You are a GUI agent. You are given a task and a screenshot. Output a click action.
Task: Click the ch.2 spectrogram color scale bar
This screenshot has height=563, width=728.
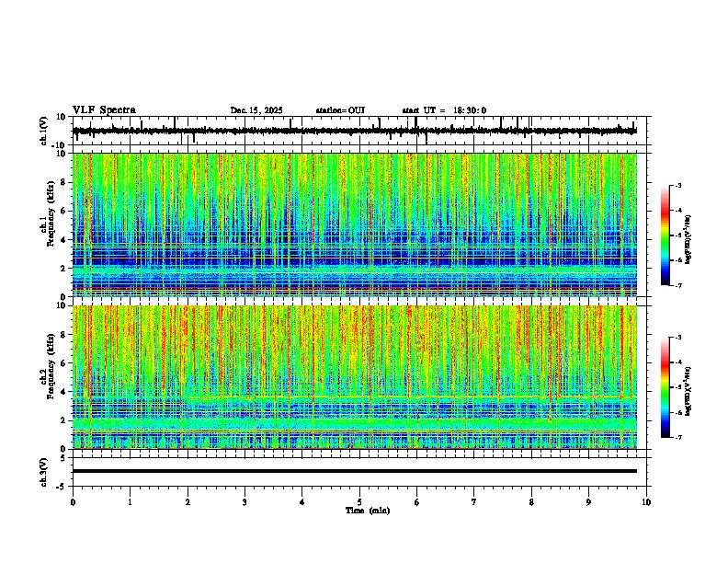(665, 387)
